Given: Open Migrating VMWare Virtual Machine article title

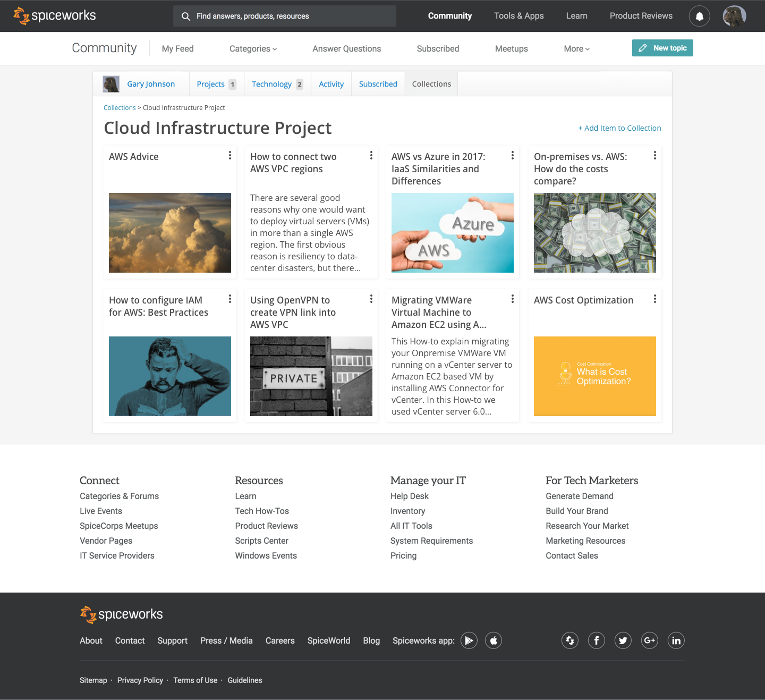Looking at the screenshot, I should coord(439,313).
